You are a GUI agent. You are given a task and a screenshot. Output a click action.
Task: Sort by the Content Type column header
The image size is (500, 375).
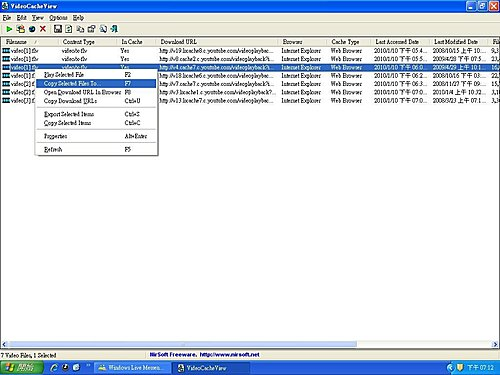[x=89, y=42]
